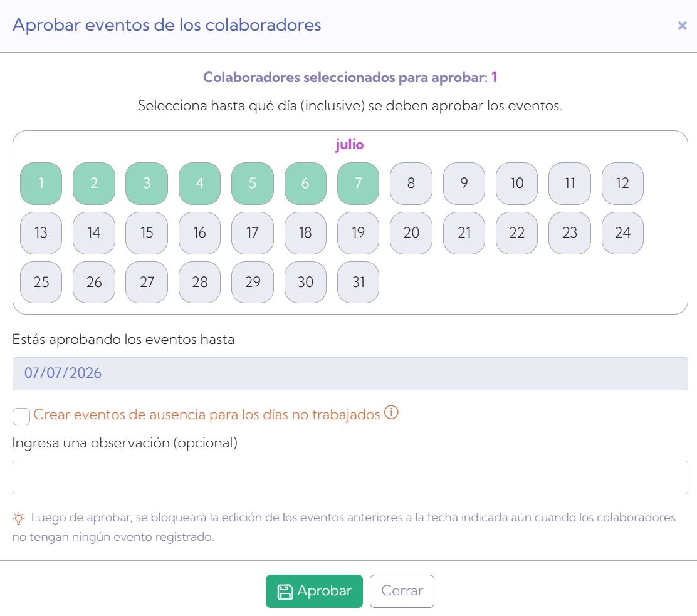Screen dimensions: 697x616
Task: Approve events through day 22
Action: tap(517, 233)
